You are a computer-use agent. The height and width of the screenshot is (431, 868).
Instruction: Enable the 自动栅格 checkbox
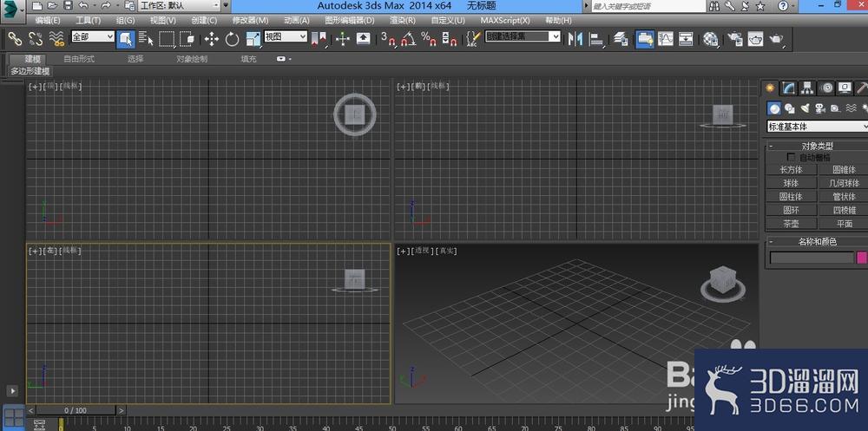point(791,158)
